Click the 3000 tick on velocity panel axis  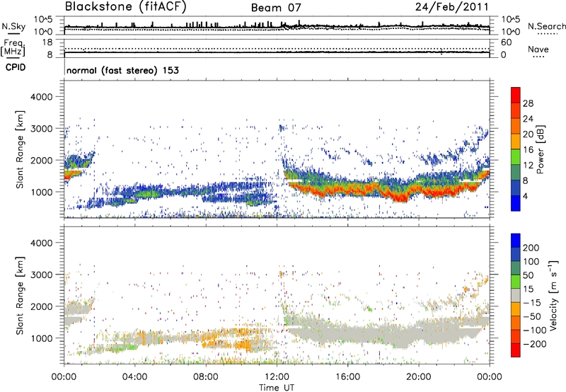42,275
